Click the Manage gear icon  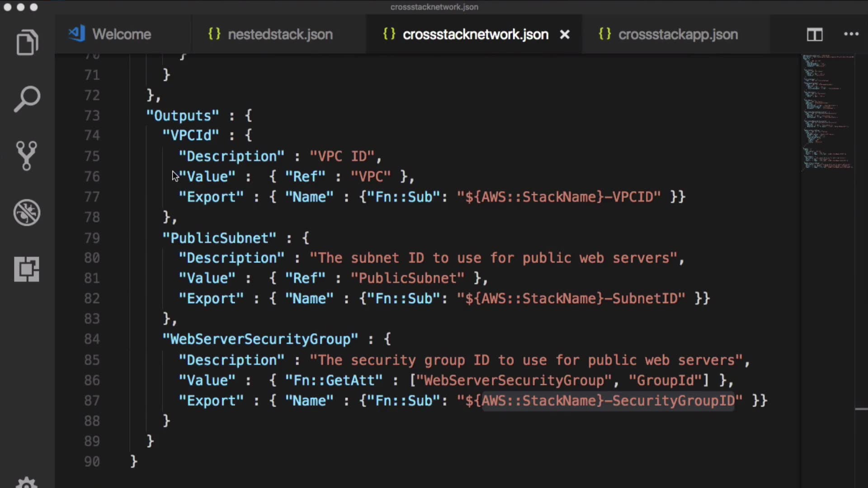click(27, 483)
